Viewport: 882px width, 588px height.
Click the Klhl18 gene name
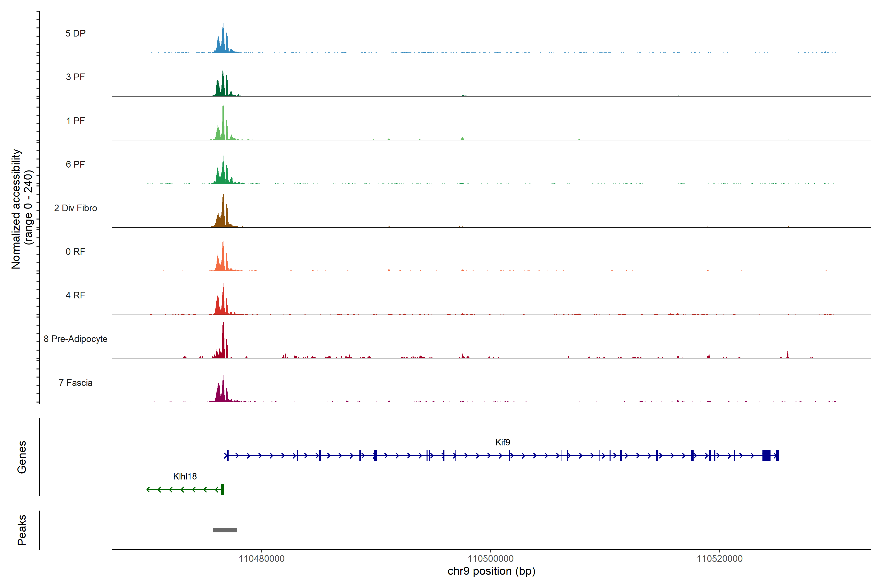pos(185,476)
